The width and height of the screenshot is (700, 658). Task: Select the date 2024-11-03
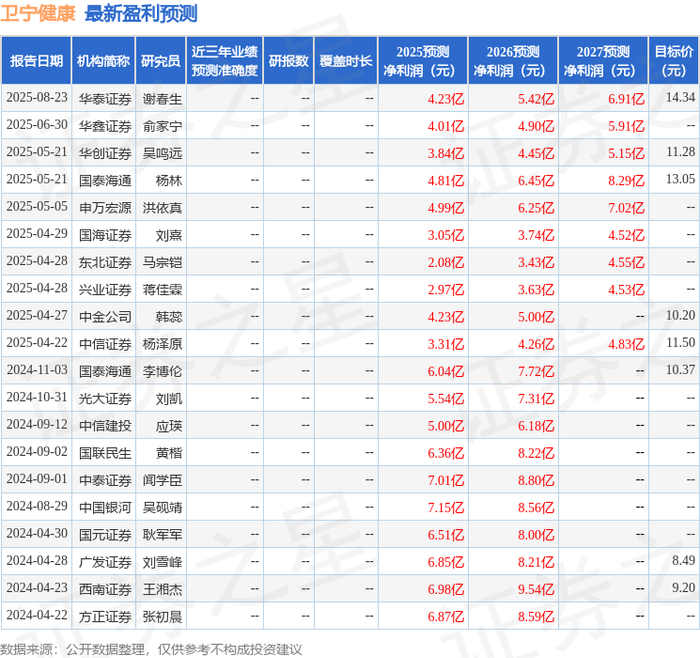tap(37, 370)
